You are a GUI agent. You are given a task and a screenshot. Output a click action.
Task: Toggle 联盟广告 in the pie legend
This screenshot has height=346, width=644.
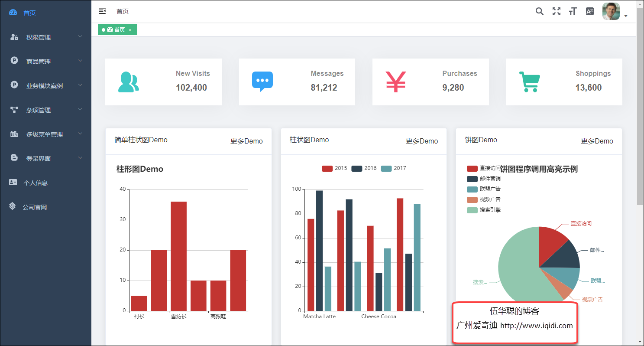484,189
